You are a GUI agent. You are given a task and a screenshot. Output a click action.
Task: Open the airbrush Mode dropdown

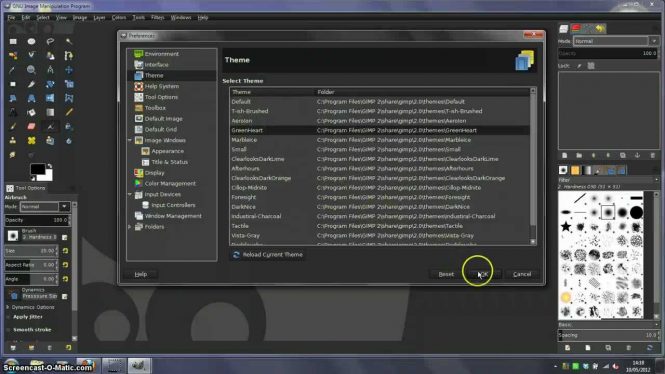point(44,207)
